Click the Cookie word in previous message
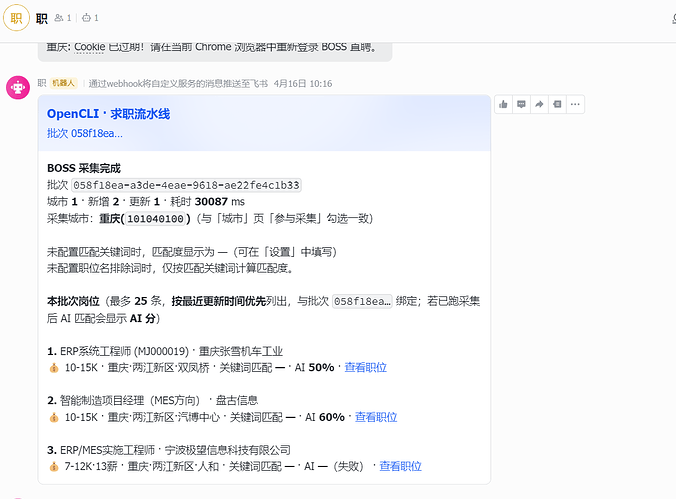 pos(90,47)
